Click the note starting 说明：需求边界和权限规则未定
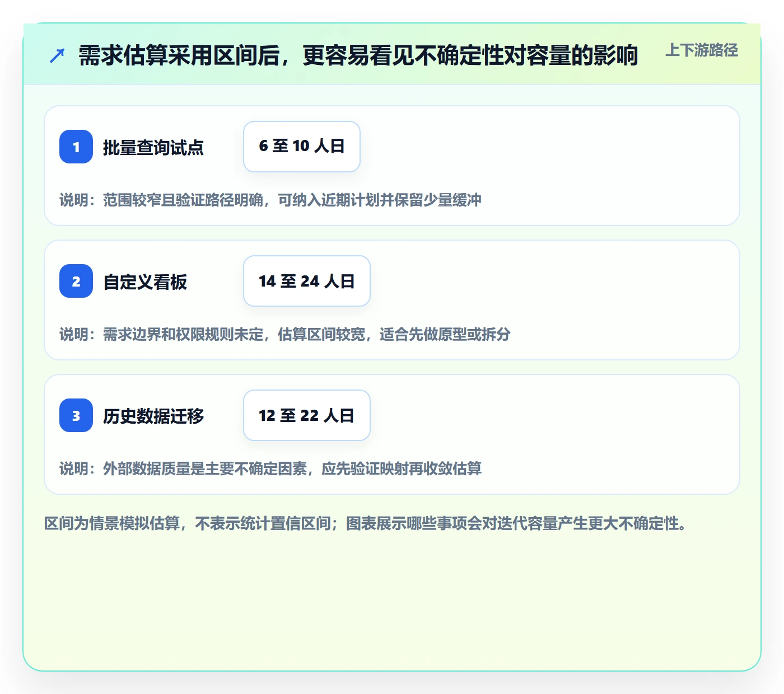Screen dimensions: 784x694 (285, 334)
